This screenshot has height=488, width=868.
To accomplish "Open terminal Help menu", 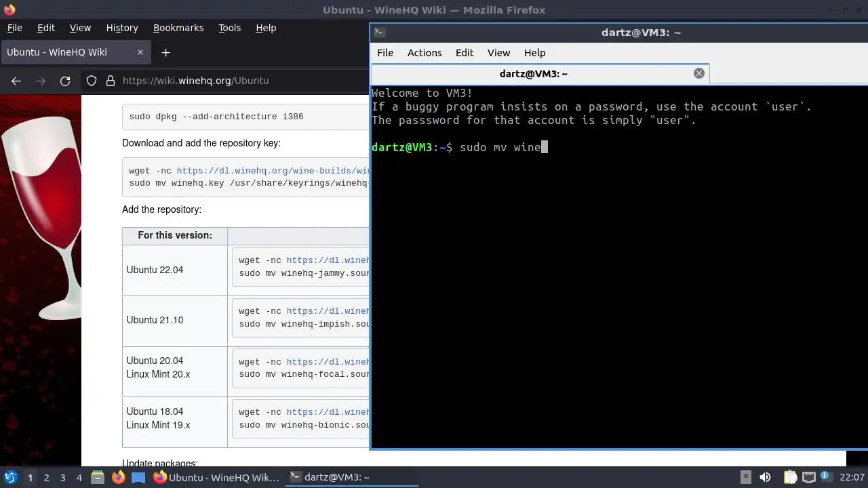I will 534,53.
